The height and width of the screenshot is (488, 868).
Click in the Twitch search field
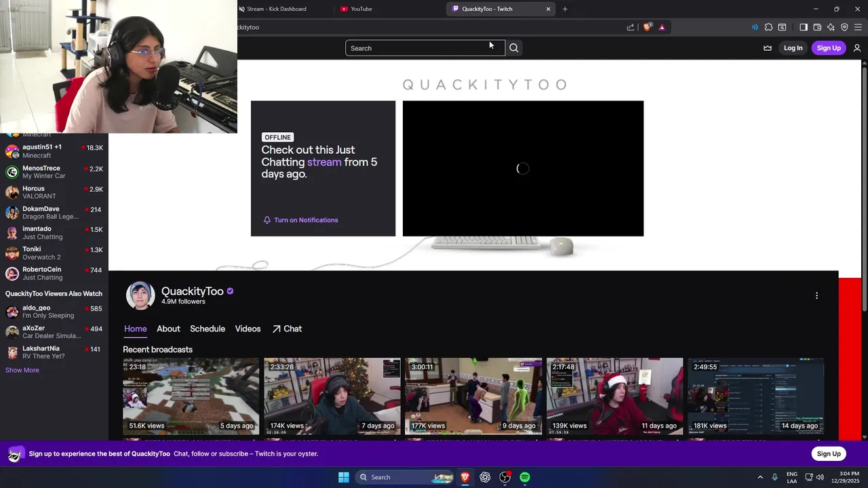(x=425, y=48)
